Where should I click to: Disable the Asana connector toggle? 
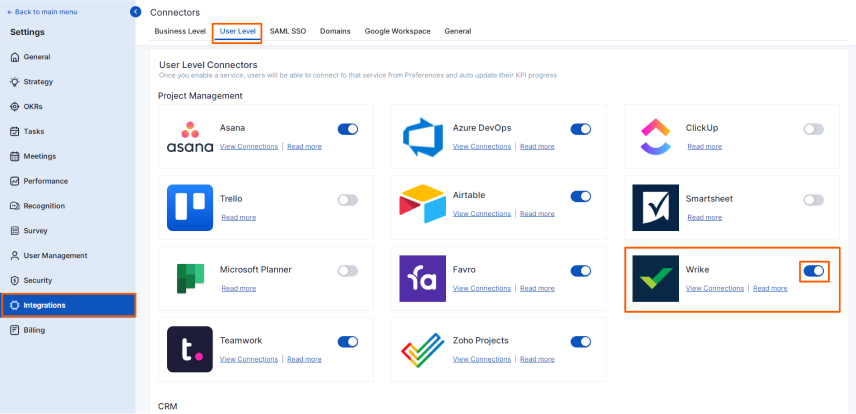pos(348,129)
